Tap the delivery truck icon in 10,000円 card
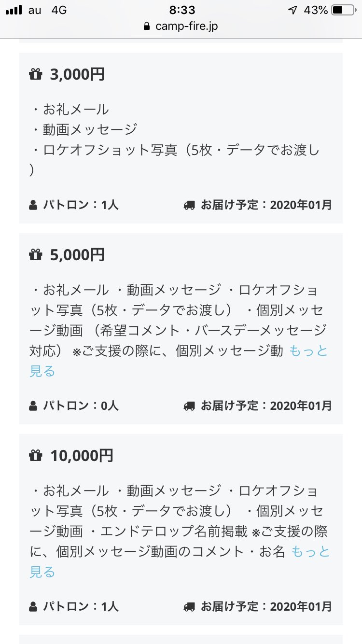Image resolution: width=362 pixels, height=644 pixels. coord(189,607)
